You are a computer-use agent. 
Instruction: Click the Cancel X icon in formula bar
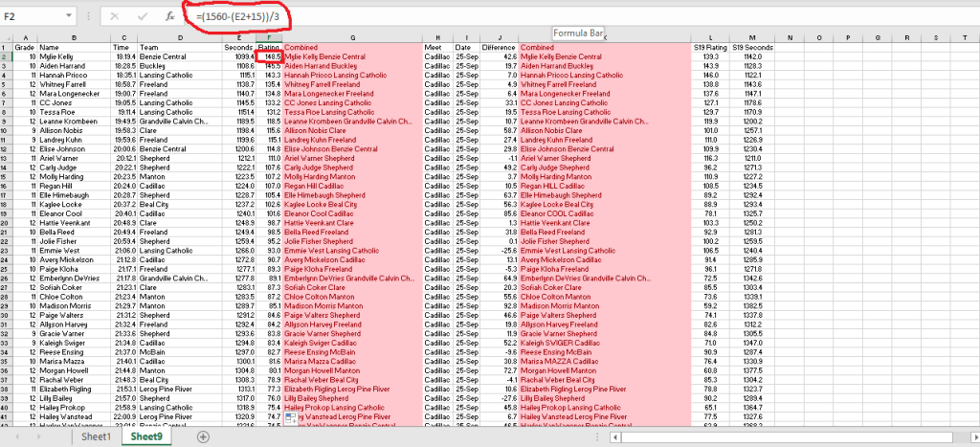pos(115,16)
